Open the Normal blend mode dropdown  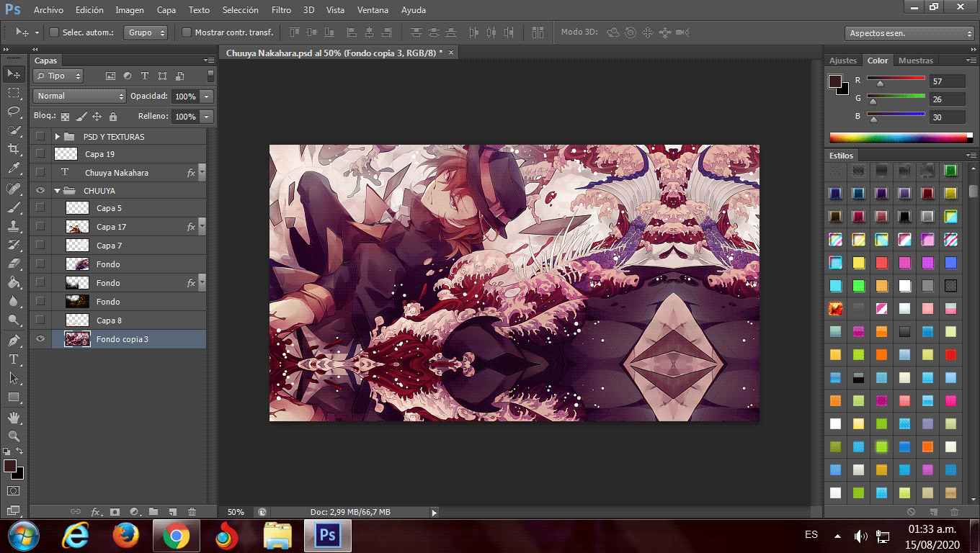(x=79, y=96)
